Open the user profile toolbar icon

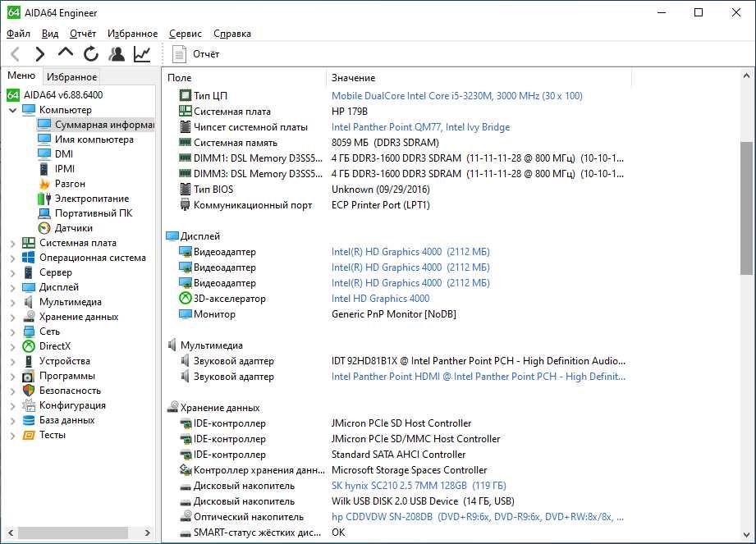(117, 54)
